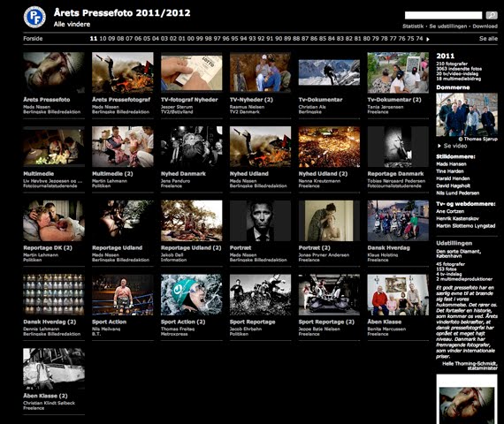Open the Statistik link

click(413, 26)
